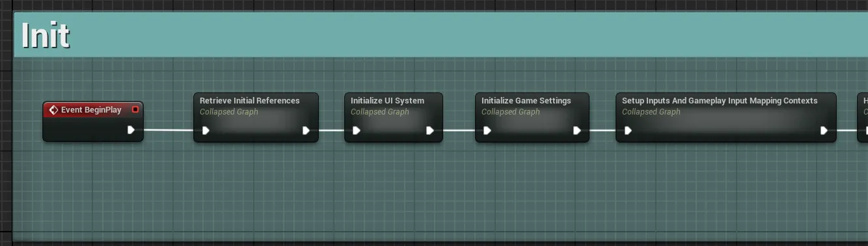The width and height of the screenshot is (868, 246).
Task: Click Setup Inputs node execution output pin
Action: click(824, 130)
